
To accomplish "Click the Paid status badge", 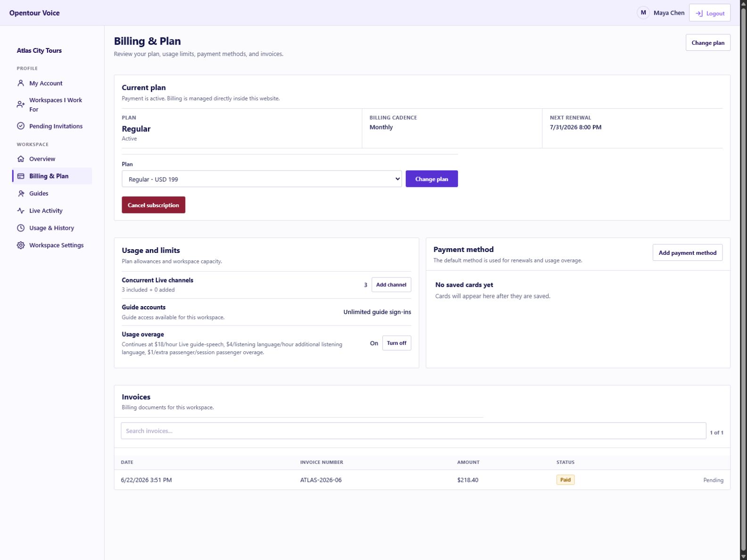I will pos(566,480).
